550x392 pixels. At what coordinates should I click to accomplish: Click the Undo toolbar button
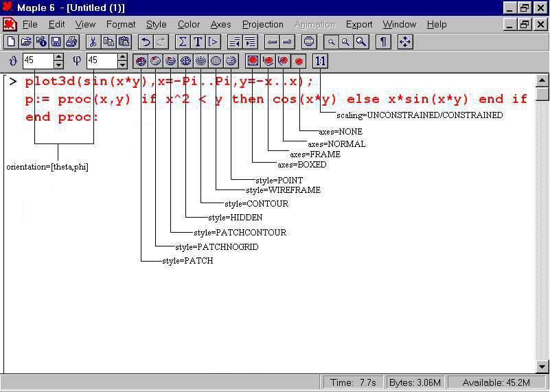tap(146, 43)
